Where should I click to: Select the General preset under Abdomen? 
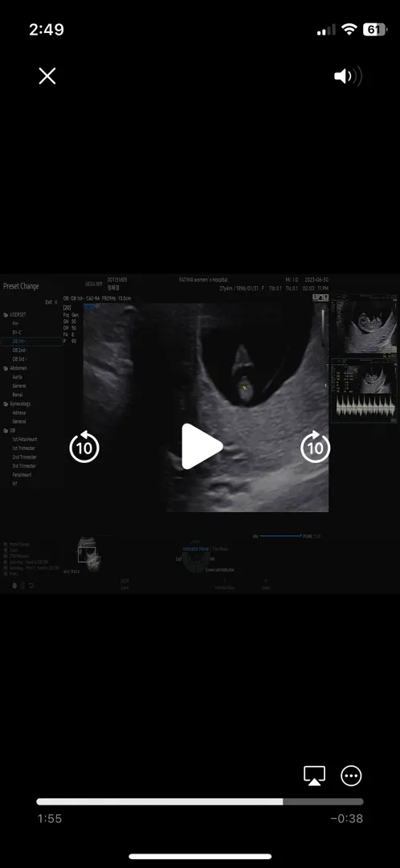pyautogui.click(x=19, y=386)
